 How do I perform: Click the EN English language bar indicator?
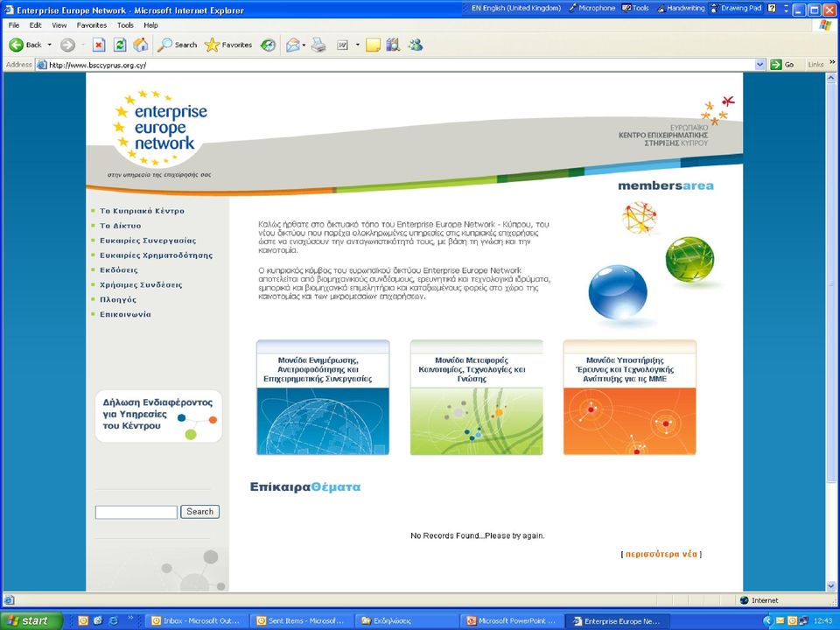click(x=515, y=8)
